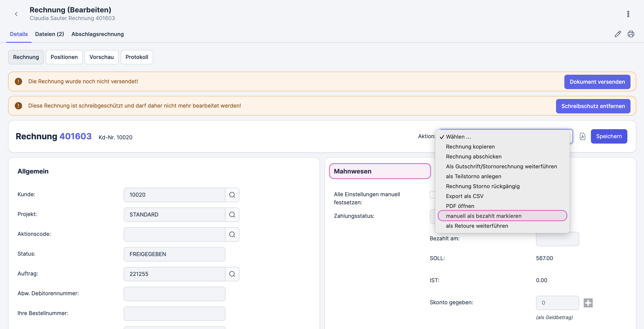Click search icon next to Kunde field
Screen dimensions: 644x329
232,195
